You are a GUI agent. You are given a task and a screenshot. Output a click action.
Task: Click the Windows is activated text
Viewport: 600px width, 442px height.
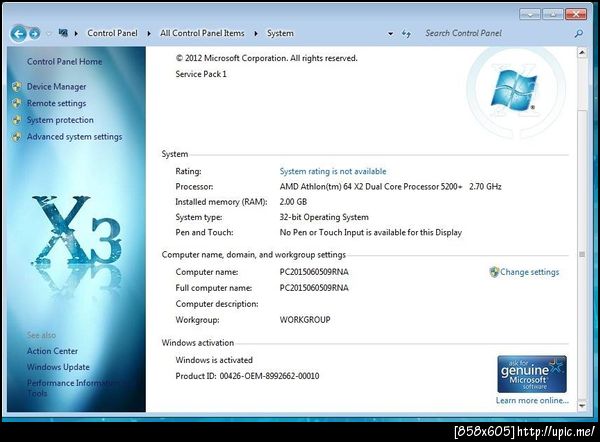point(214,360)
